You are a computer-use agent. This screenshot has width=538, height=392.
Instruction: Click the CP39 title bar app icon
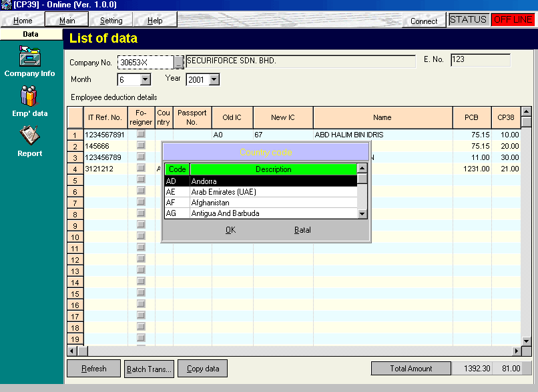point(6,5)
